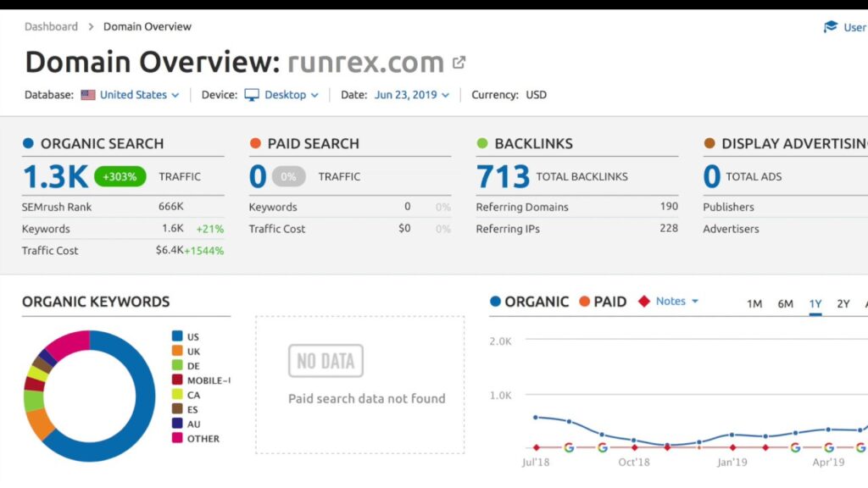Select the 1M time range tab
Viewport: 868px width, 488px height.
[754, 304]
